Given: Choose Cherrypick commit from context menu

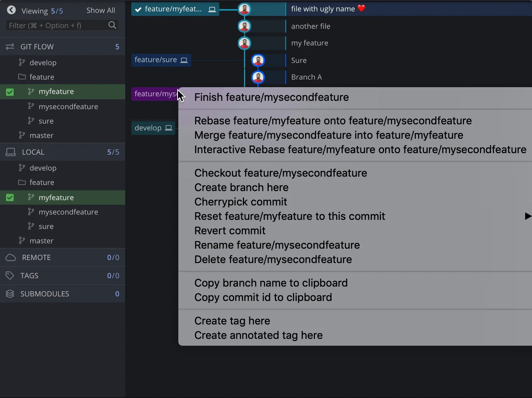Looking at the screenshot, I should click(x=241, y=202).
